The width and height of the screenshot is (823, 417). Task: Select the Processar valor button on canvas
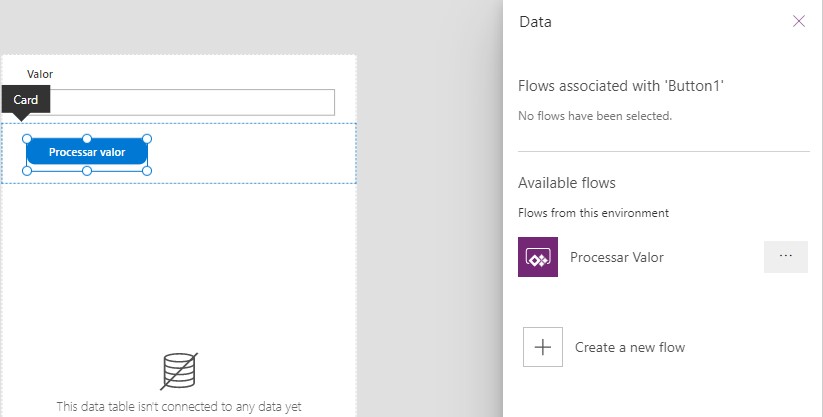click(x=87, y=153)
